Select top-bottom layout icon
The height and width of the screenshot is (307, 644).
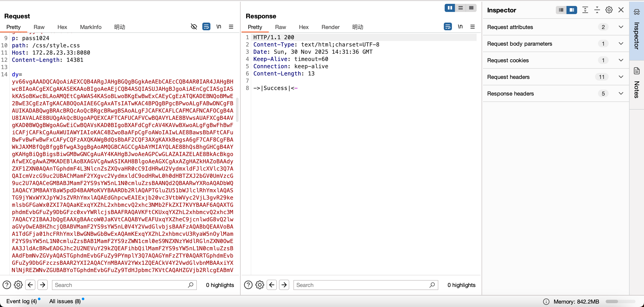coord(460,8)
